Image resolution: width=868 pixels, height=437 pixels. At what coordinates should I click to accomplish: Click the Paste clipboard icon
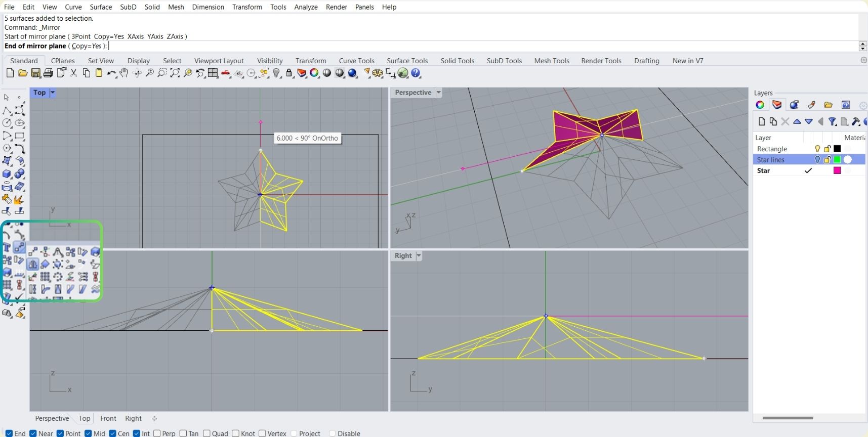(x=99, y=73)
